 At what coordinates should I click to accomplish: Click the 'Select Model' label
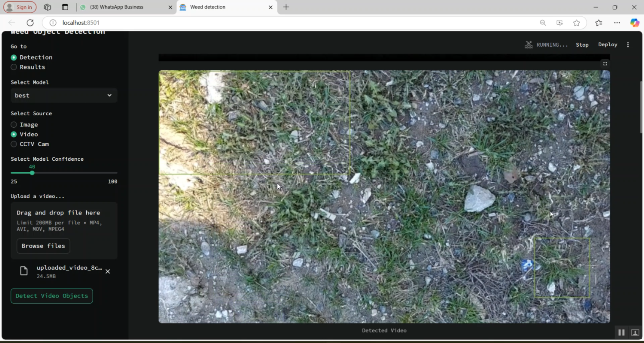pos(30,82)
